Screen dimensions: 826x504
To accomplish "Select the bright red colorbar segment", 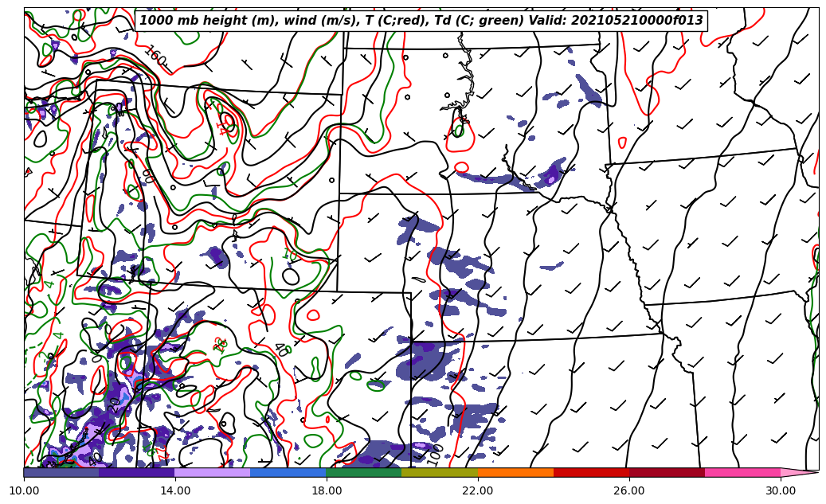I will (x=591, y=472).
